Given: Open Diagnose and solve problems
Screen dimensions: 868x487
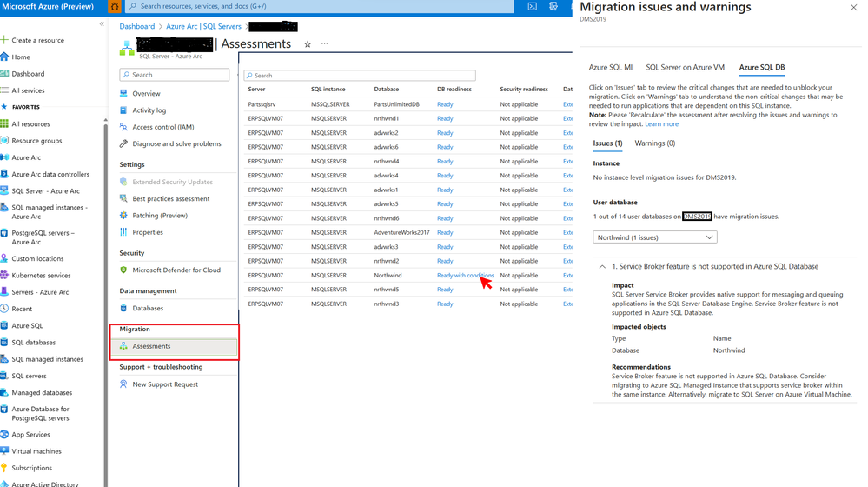Looking at the screenshot, I should [x=176, y=143].
